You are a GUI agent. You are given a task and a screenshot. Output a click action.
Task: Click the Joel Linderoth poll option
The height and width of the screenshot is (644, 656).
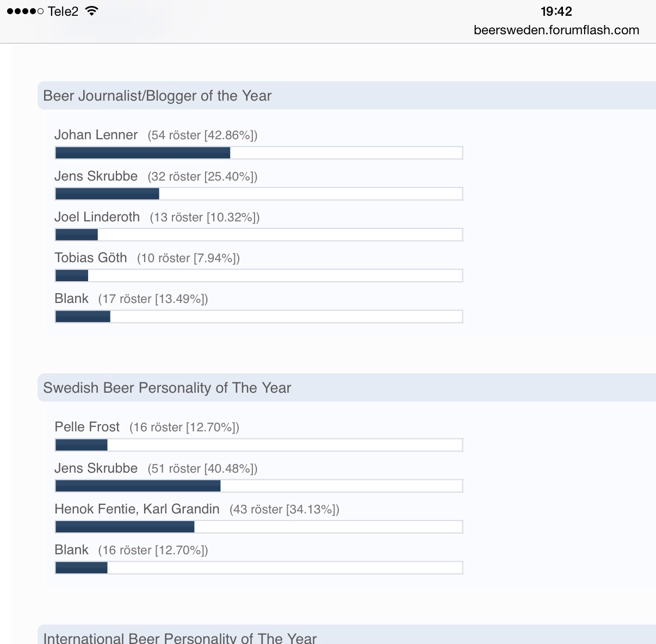click(x=97, y=217)
